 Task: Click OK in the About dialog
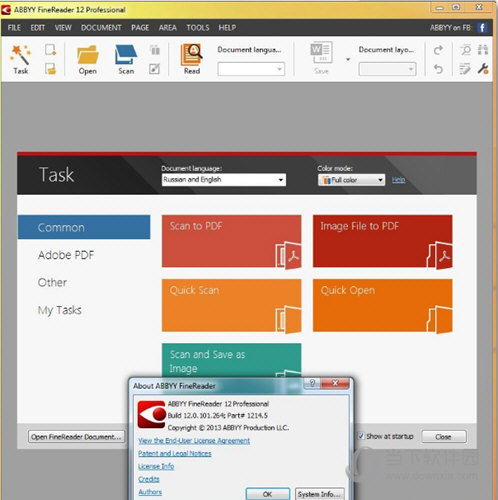tap(267, 494)
